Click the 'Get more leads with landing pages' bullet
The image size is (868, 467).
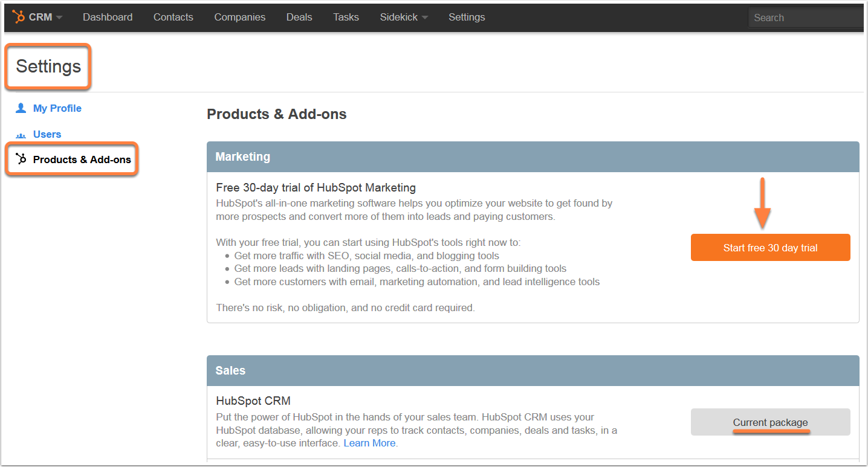click(400, 268)
